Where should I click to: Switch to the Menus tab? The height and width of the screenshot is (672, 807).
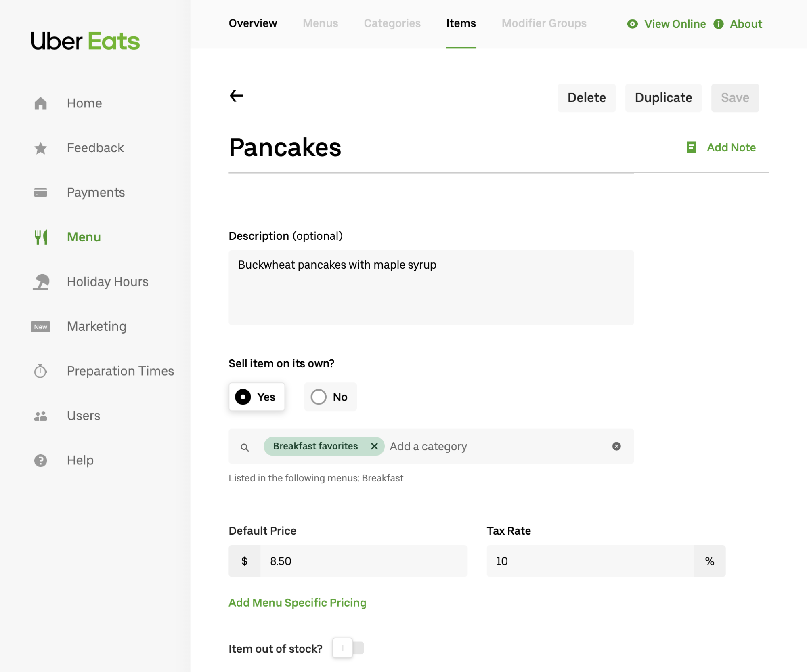coord(321,24)
